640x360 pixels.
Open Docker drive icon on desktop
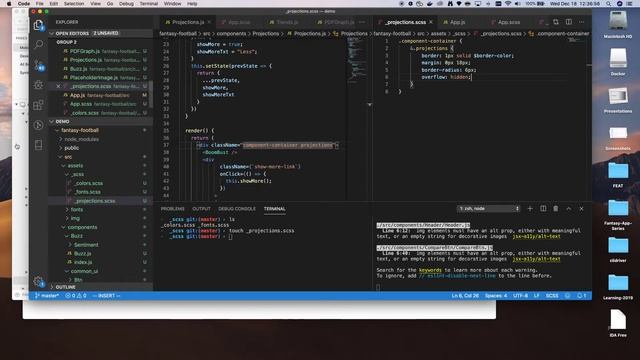618,62
